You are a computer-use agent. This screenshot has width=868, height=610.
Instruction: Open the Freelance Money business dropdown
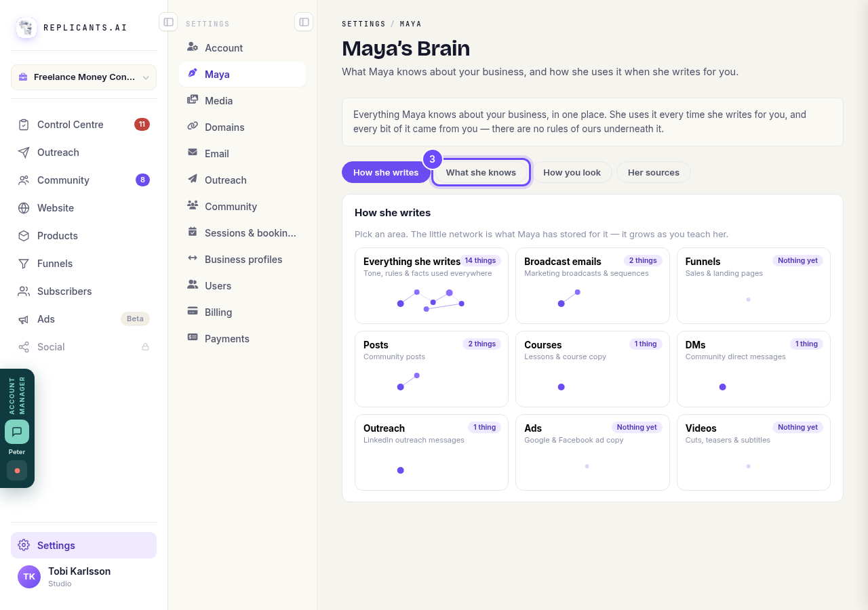(83, 77)
